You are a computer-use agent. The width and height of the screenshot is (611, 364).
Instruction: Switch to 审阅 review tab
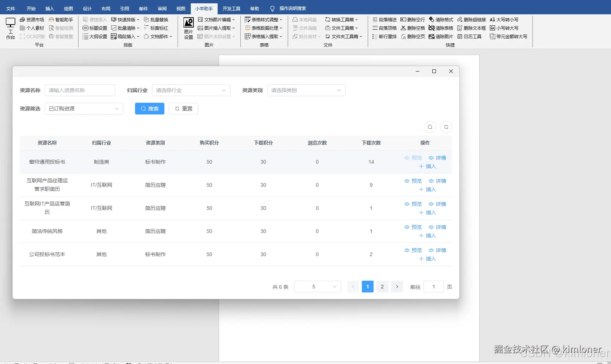coord(162,8)
